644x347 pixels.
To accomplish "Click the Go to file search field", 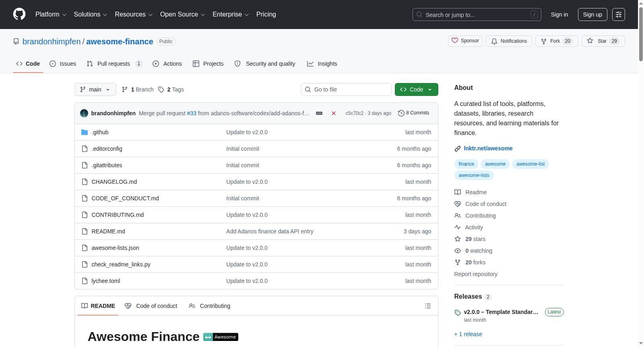I will point(346,89).
